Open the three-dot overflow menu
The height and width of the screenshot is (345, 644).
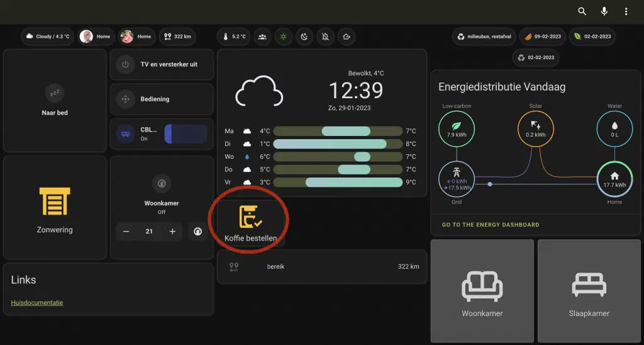point(626,11)
